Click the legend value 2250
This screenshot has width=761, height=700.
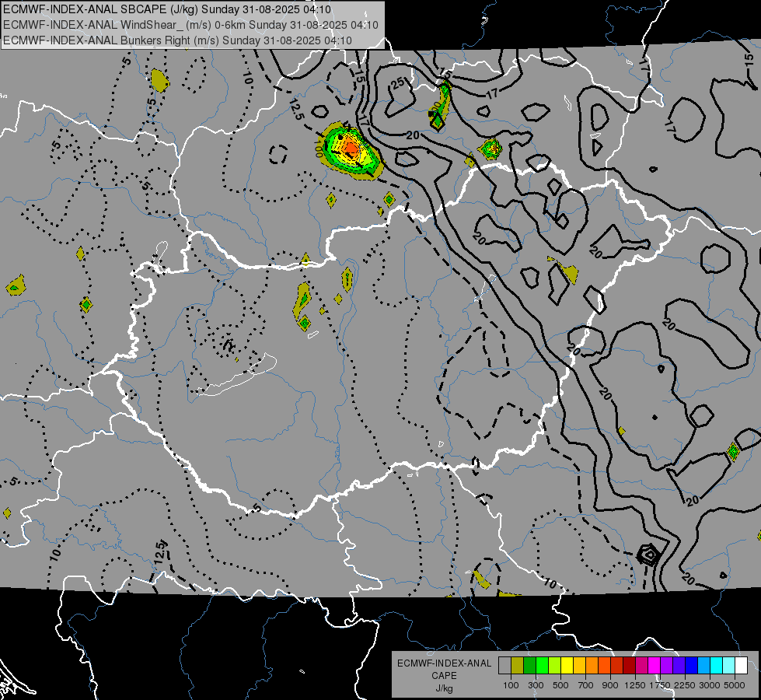coord(685,685)
